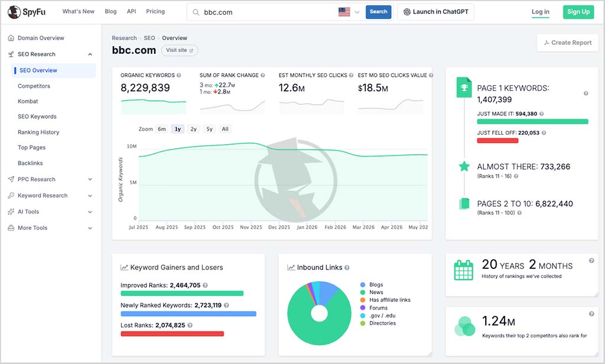Open Competitors in the sidebar
The height and width of the screenshot is (364, 605).
coord(34,86)
